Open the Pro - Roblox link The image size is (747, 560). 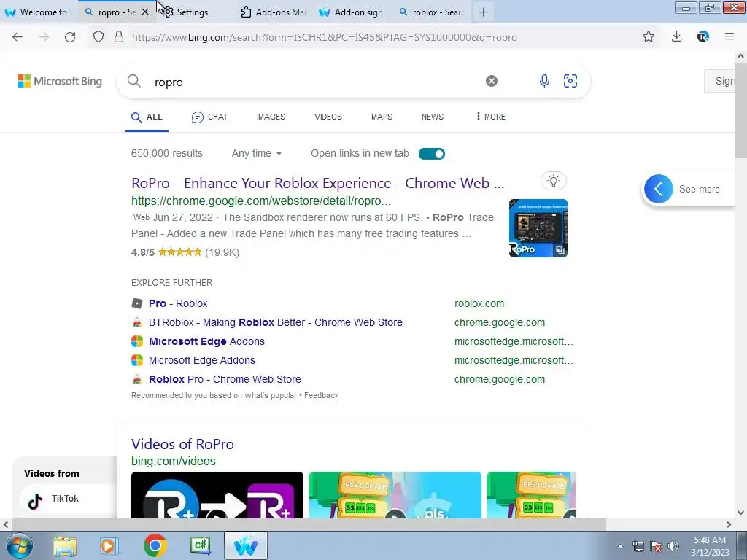178,303
